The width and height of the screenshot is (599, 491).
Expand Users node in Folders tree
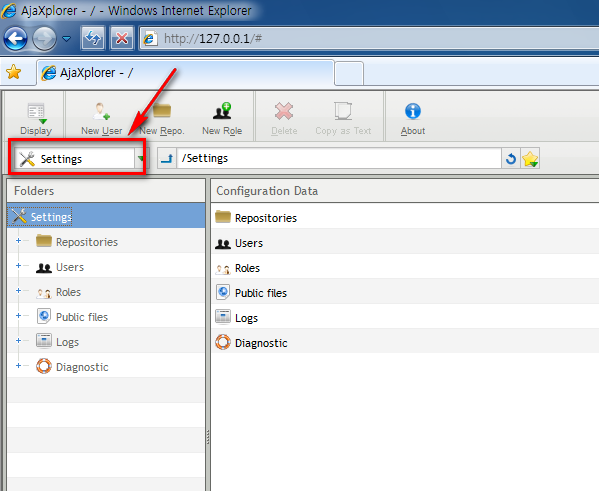pyautogui.click(x=18, y=266)
